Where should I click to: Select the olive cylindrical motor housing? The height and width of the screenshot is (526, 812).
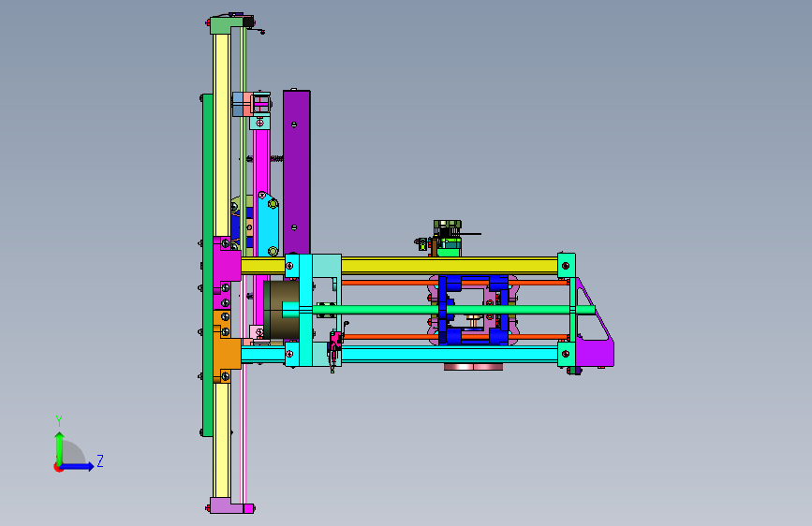281,310
